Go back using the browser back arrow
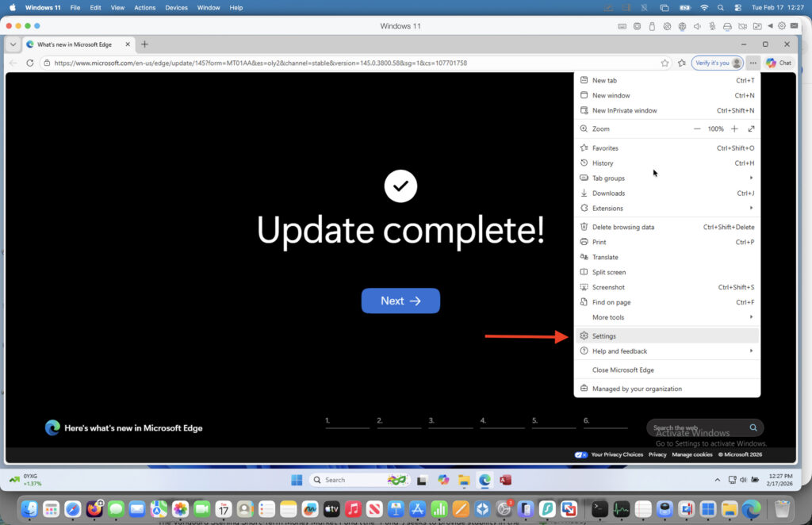Screen dimensions: 812x525 pyautogui.click(x=12, y=63)
